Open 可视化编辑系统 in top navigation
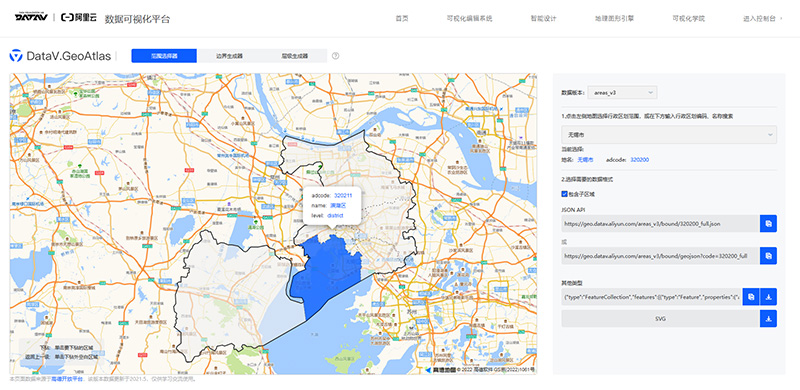800x390 pixels. [469, 18]
